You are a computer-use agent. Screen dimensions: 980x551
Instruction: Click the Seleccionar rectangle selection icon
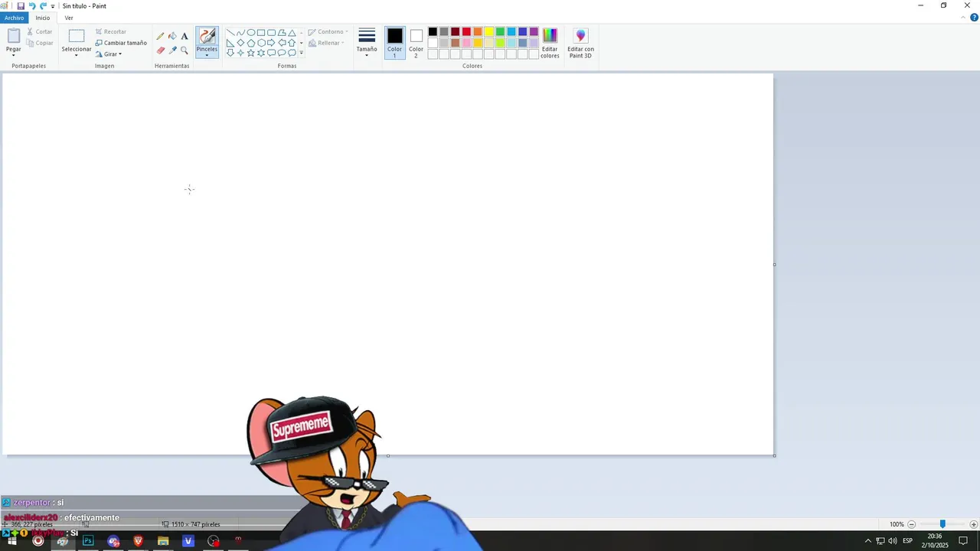pos(77,36)
